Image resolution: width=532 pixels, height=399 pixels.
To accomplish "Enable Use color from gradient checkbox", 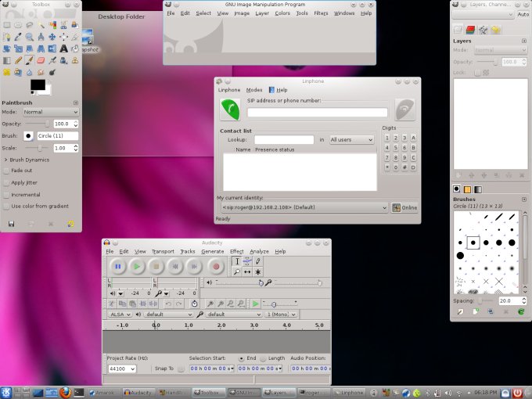I will 6,207.
